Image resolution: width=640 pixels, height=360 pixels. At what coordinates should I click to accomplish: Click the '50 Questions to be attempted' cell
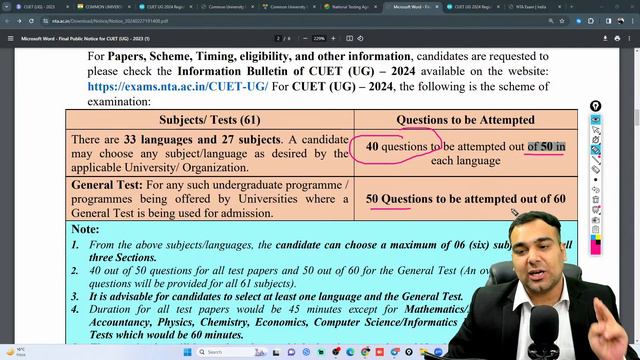pos(466,199)
